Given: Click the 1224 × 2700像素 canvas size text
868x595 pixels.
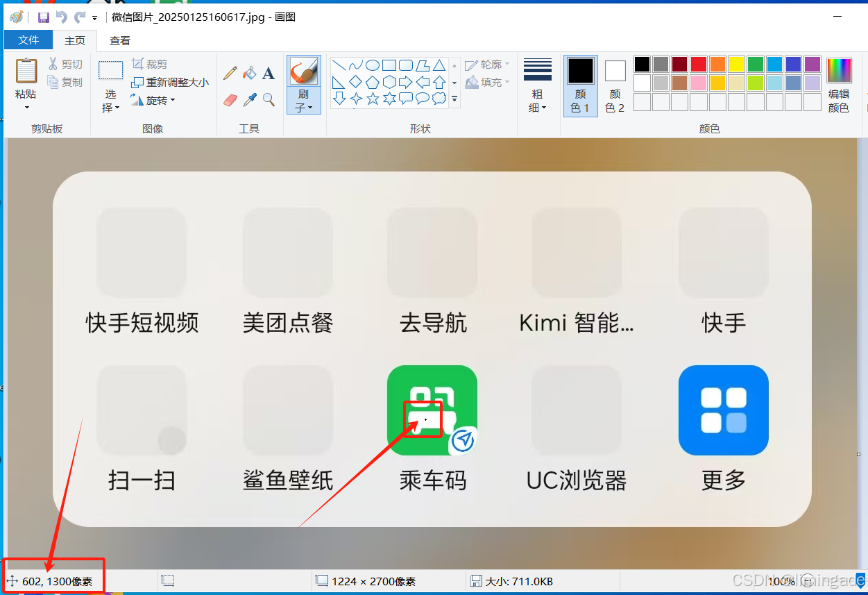Looking at the screenshot, I should click(373, 582).
